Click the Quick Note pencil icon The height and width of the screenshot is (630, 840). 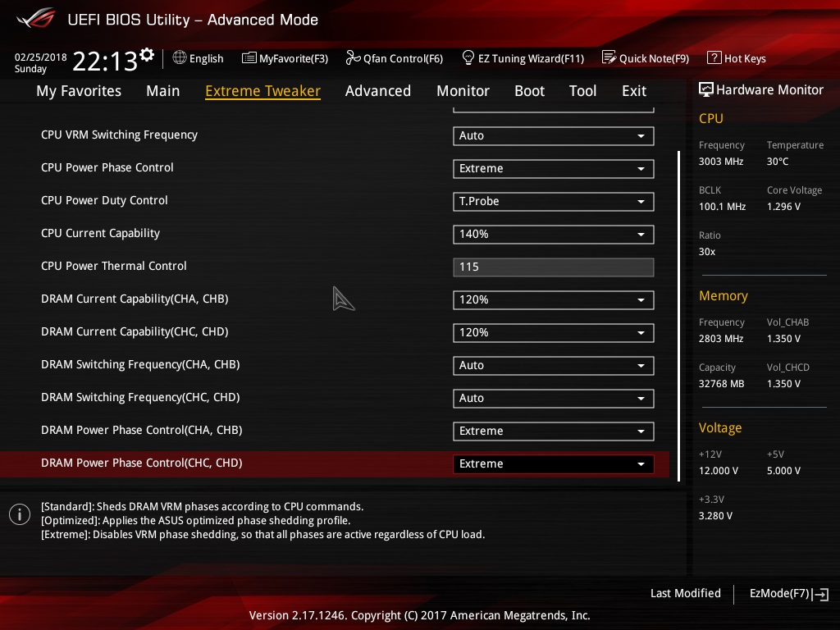pyautogui.click(x=609, y=57)
